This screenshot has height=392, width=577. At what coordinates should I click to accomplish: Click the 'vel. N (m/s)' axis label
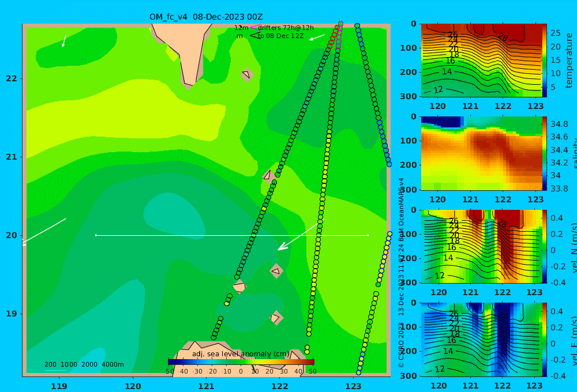[x=574, y=247]
